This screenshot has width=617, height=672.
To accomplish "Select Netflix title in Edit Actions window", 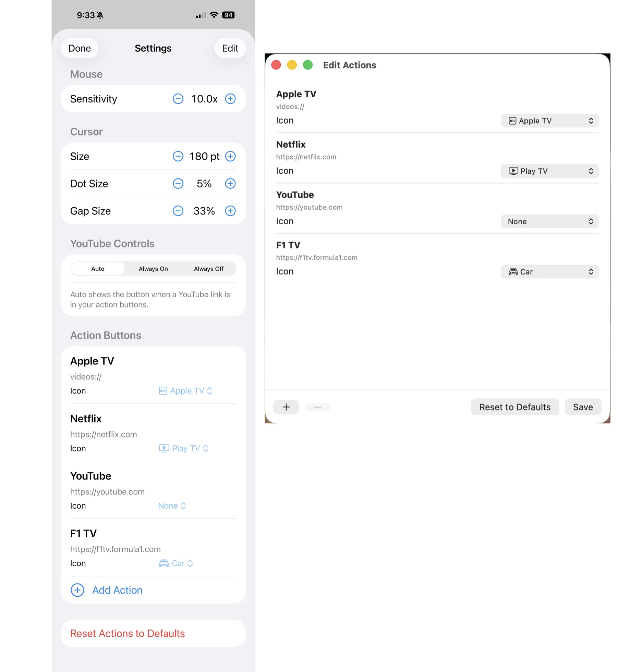I will point(291,145).
